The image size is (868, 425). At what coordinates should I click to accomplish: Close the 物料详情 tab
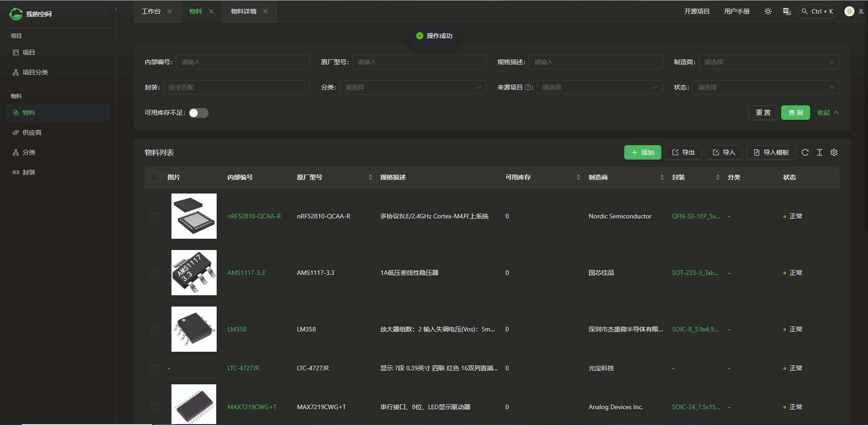[266, 11]
